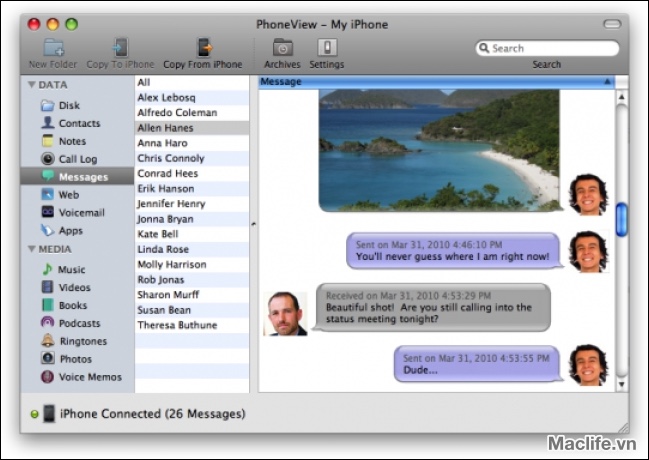This screenshot has height=460, width=649.
Task: Open the Voicemail sidebar icon
Action: [48, 212]
